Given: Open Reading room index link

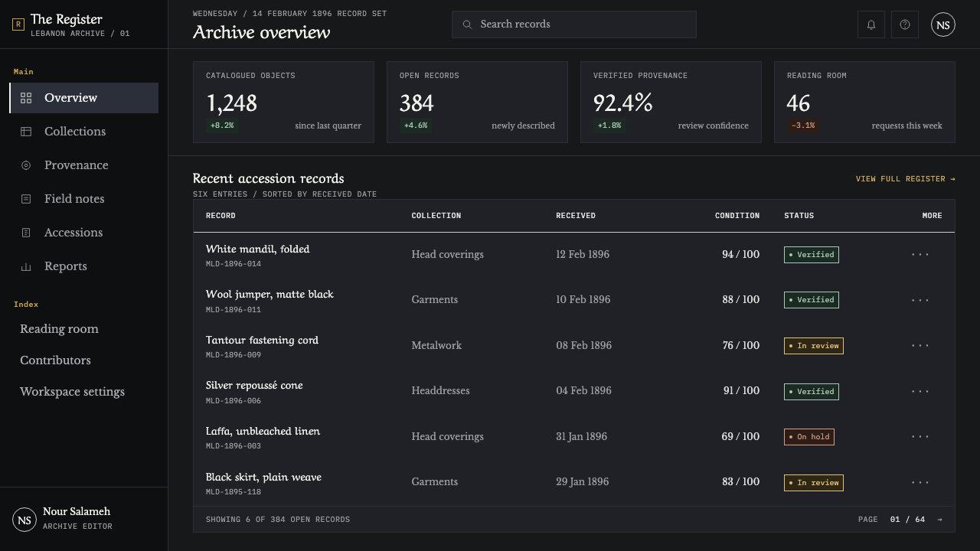Looking at the screenshot, I should (x=59, y=329).
